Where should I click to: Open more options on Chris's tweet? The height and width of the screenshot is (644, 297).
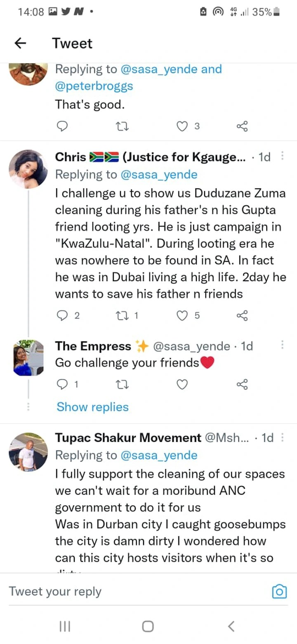click(x=283, y=156)
